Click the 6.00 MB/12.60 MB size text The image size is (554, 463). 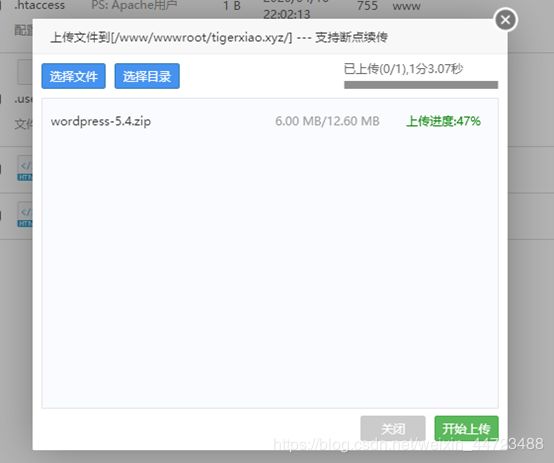coord(327,121)
